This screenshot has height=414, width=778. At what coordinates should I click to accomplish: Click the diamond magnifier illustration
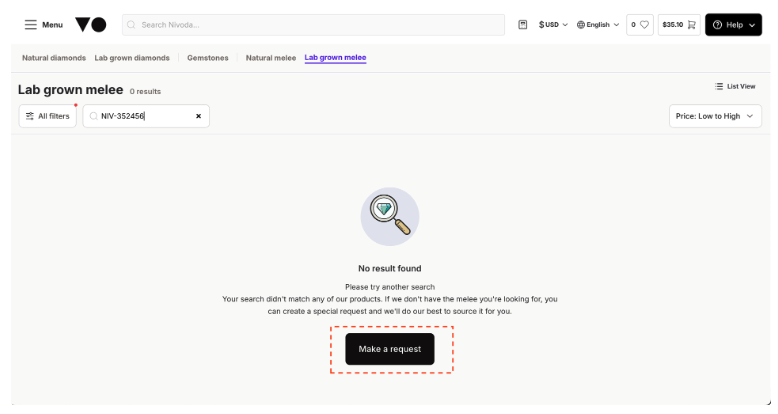click(x=390, y=216)
